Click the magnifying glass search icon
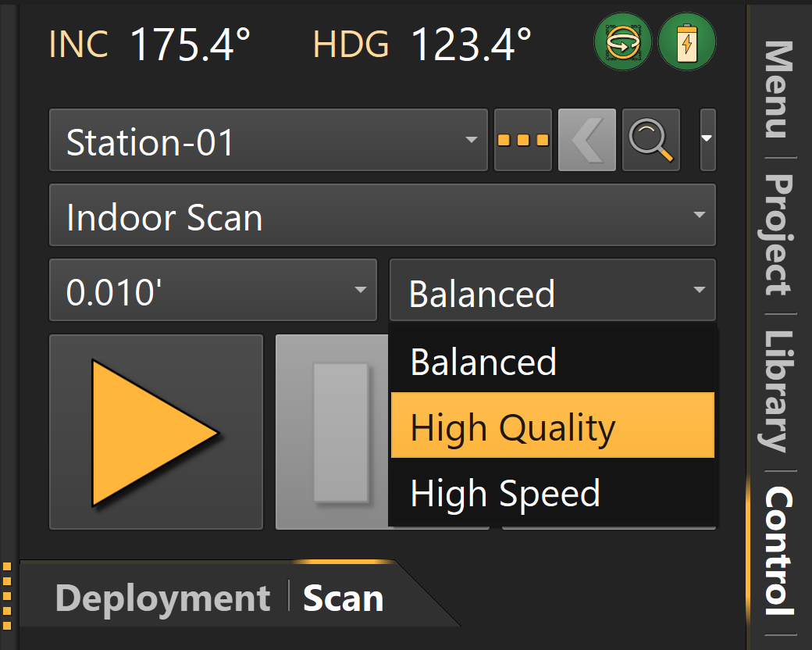Image resolution: width=812 pixels, height=650 pixels. click(x=651, y=141)
